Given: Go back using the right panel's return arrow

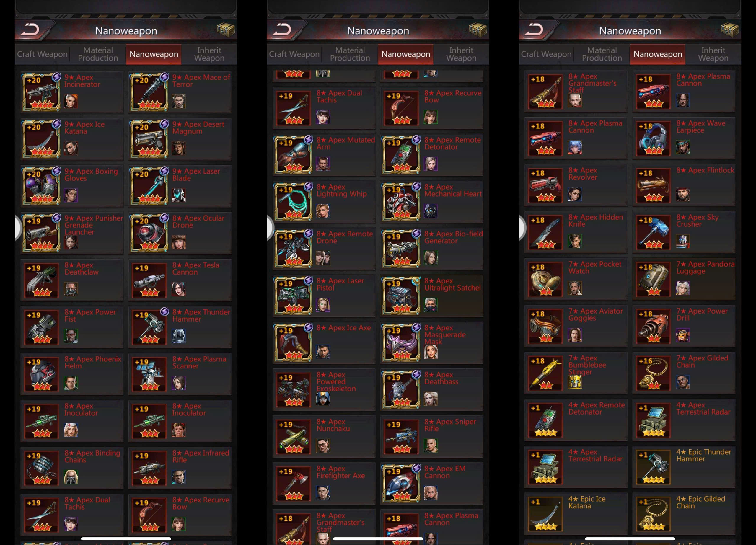Looking at the screenshot, I should point(534,30).
